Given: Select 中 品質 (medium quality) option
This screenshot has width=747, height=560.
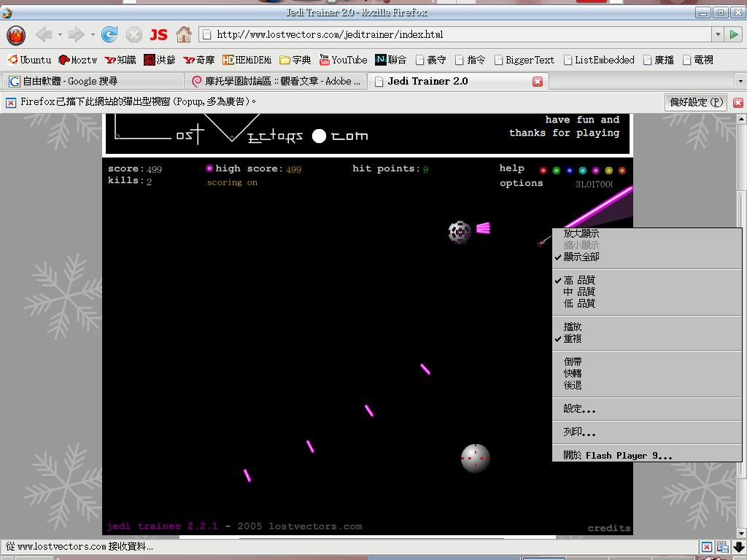Looking at the screenshot, I should [x=579, y=292].
